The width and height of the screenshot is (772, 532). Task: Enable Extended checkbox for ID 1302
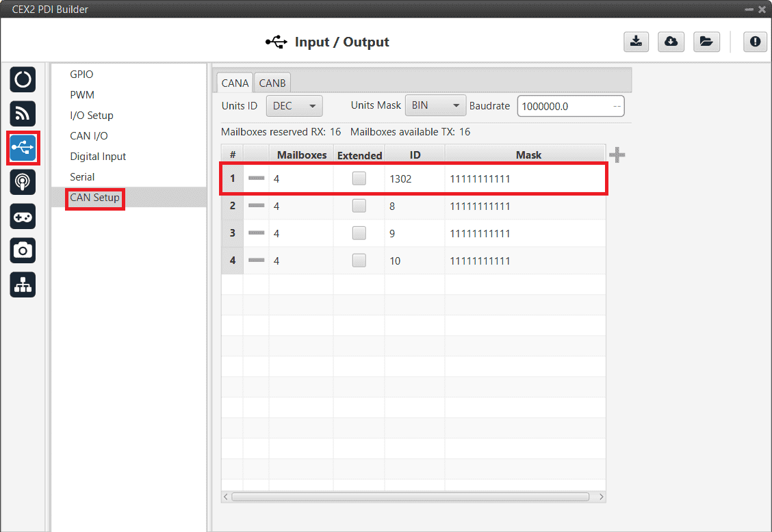[359, 178]
